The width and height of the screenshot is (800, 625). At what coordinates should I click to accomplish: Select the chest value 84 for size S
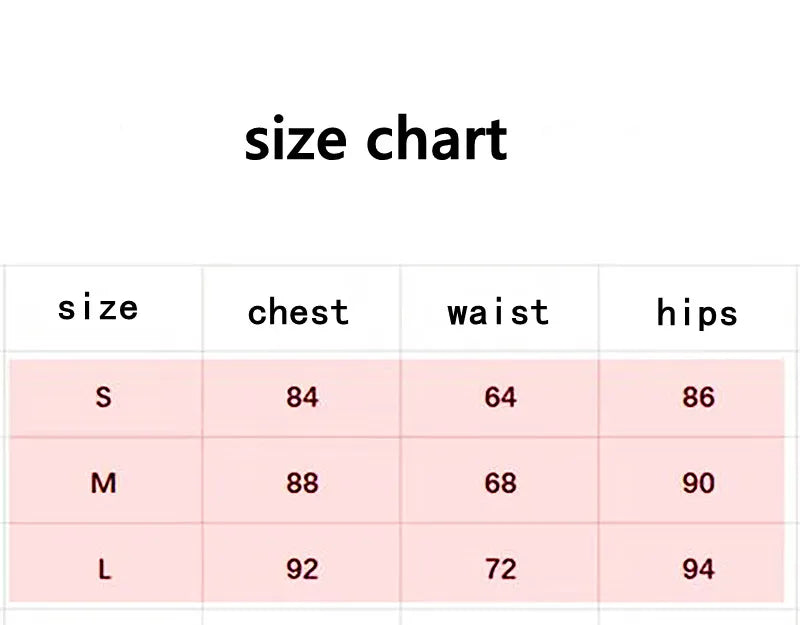[x=302, y=397]
